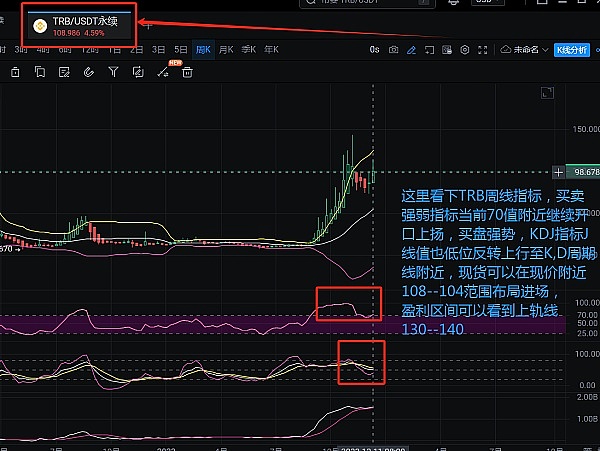Click the drawing tool with NEW badge
Screen dimensions: 600x451
point(162,72)
